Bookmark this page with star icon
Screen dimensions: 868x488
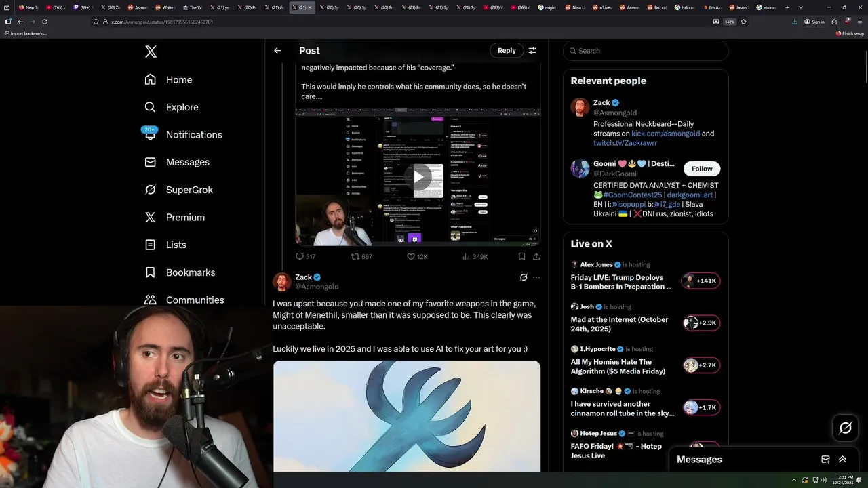tap(743, 22)
